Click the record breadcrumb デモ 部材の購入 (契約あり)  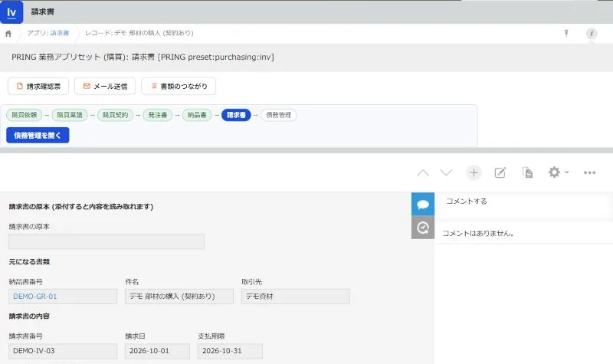(x=139, y=33)
